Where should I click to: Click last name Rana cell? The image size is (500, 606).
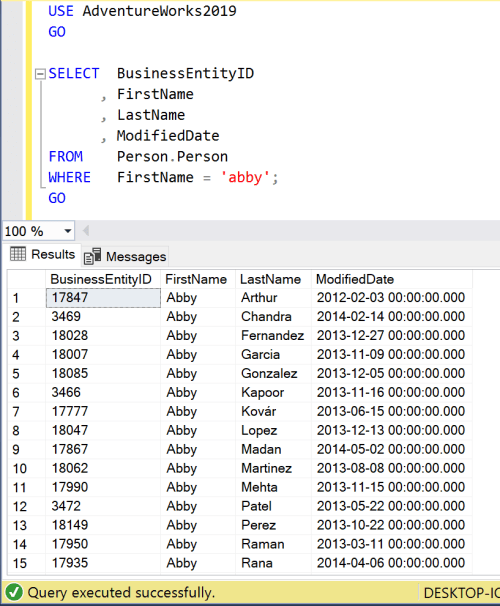(273, 563)
